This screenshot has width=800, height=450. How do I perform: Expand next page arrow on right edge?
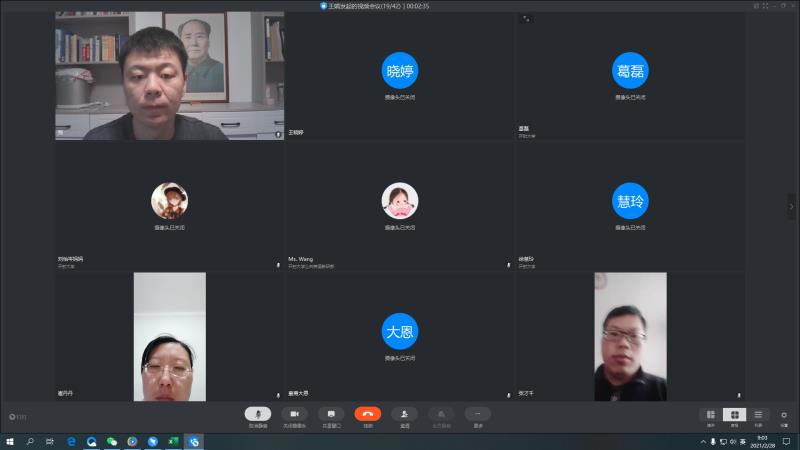coord(791,206)
